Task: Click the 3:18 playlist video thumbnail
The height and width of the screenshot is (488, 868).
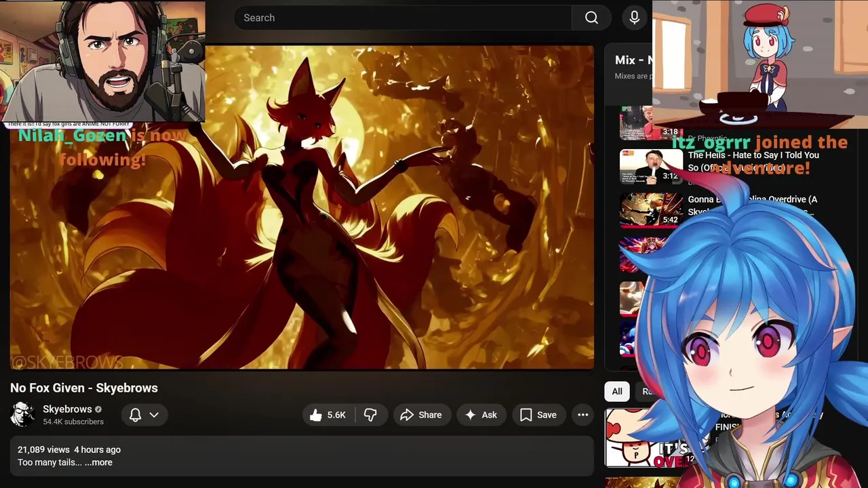Action: [651, 123]
